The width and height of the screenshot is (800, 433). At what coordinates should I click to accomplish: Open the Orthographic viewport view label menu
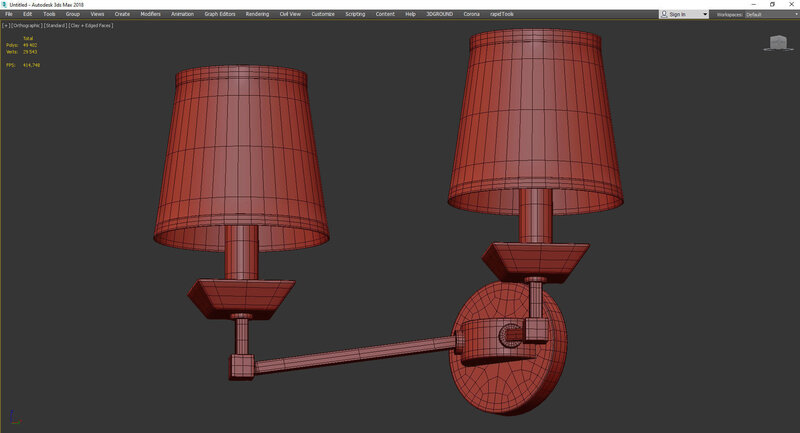click(x=25, y=25)
